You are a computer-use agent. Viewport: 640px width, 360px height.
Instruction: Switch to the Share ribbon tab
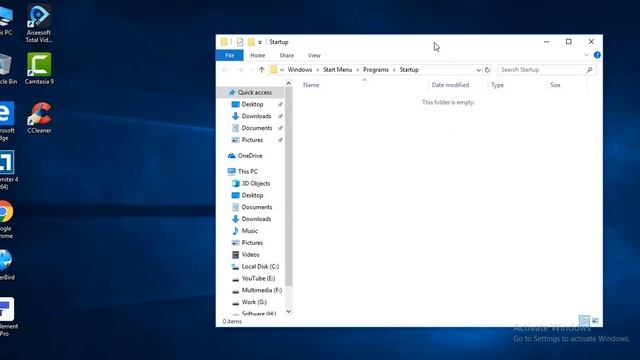tap(287, 55)
